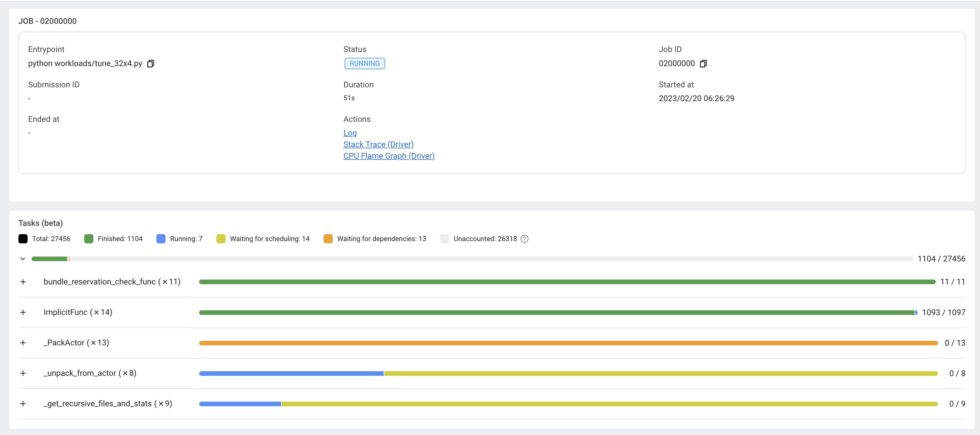Screen dimensions: 980x435
Task: Collapse the overall task progress chevron
Action: pos(23,259)
